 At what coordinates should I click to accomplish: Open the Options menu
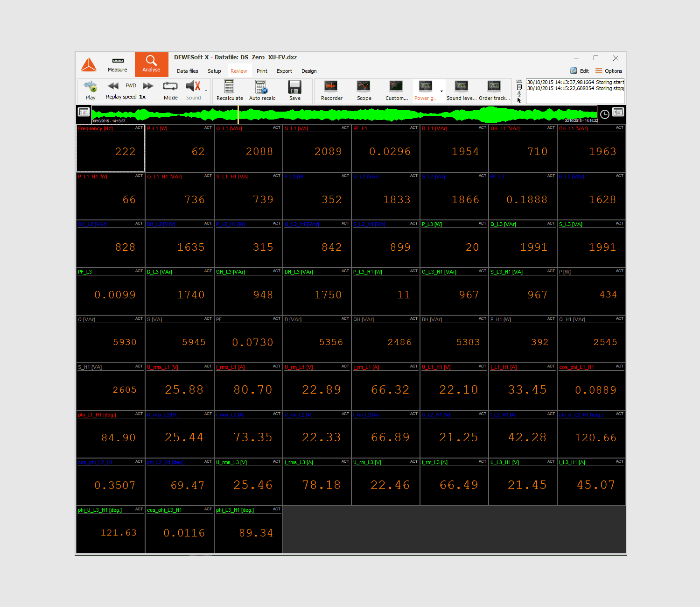[x=609, y=71]
